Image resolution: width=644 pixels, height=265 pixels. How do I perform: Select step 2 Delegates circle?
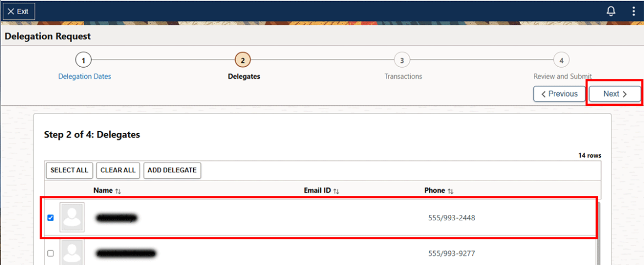(243, 60)
